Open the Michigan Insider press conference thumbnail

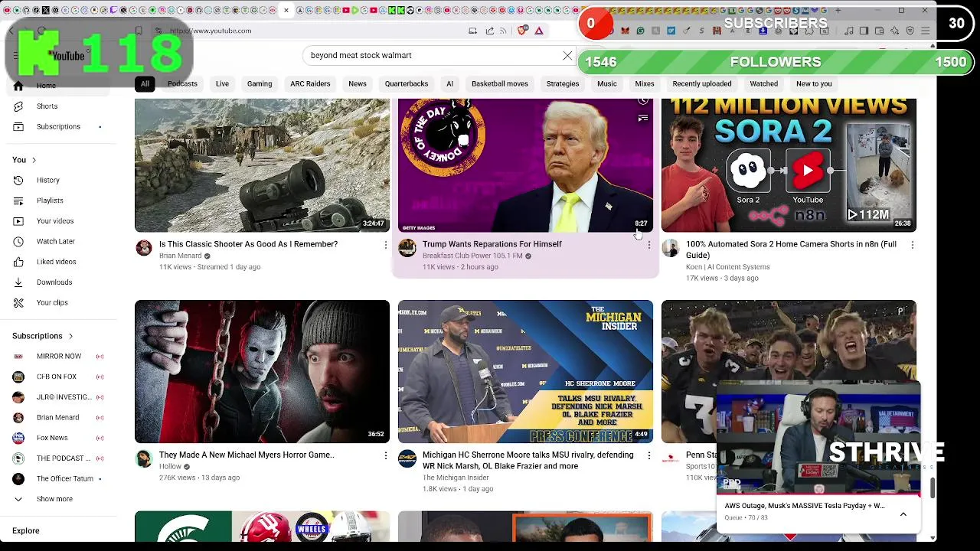point(525,372)
